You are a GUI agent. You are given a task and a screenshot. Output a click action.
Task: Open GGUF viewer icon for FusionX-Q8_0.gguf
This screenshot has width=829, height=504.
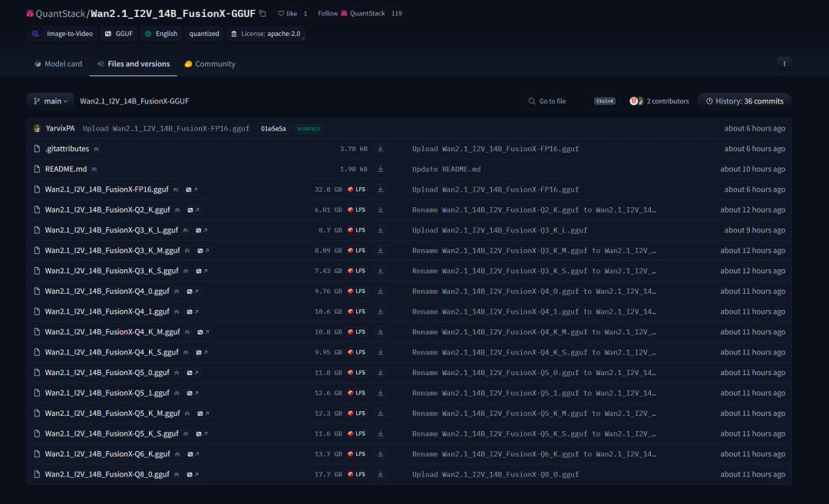coord(193,474)
